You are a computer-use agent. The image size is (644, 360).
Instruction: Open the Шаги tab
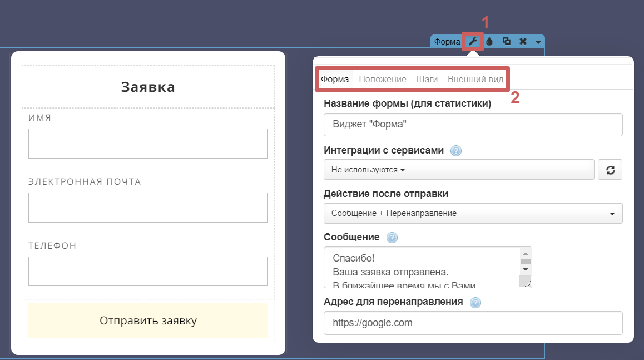(427, 79)
